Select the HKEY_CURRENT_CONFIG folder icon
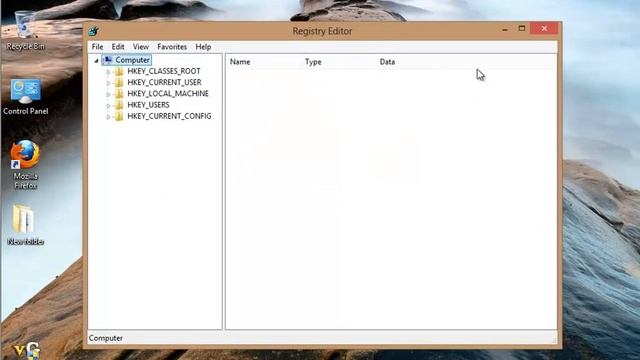 [119, 116]
